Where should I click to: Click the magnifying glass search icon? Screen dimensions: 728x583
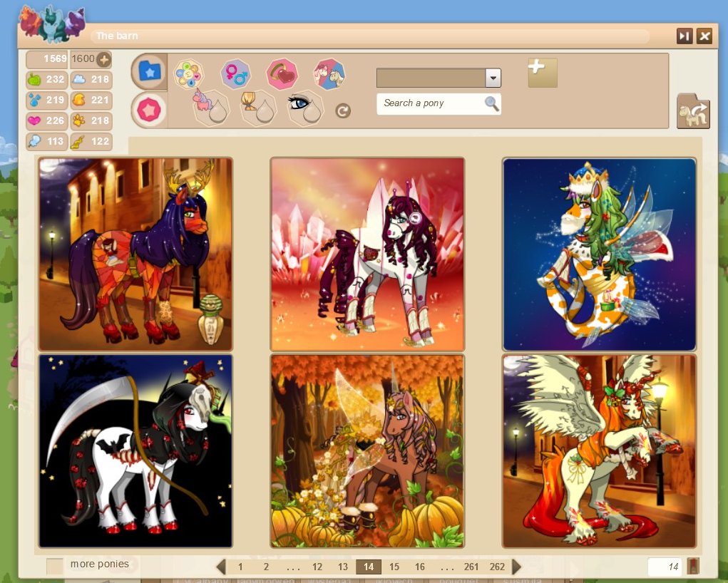point(492,103)
